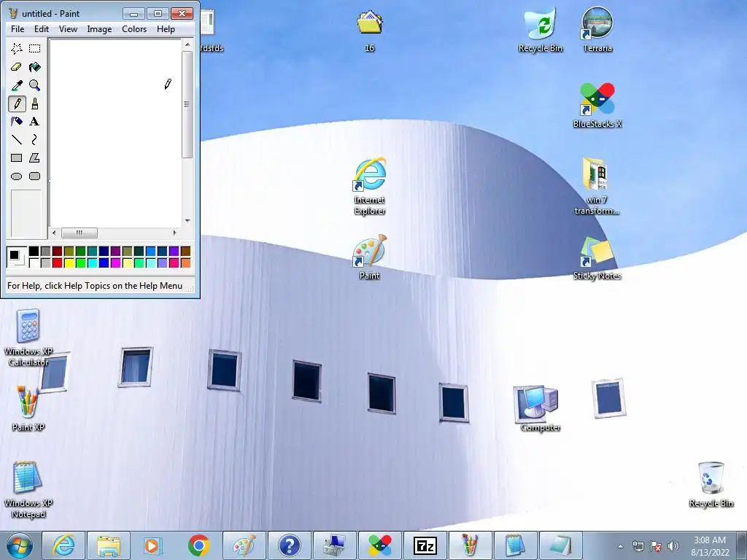The width and height of the screenshot is (747, 560).
Task: Select the Windows XP Calculator desktop icon
Action: pyautogui.click(x=28, y=338)
